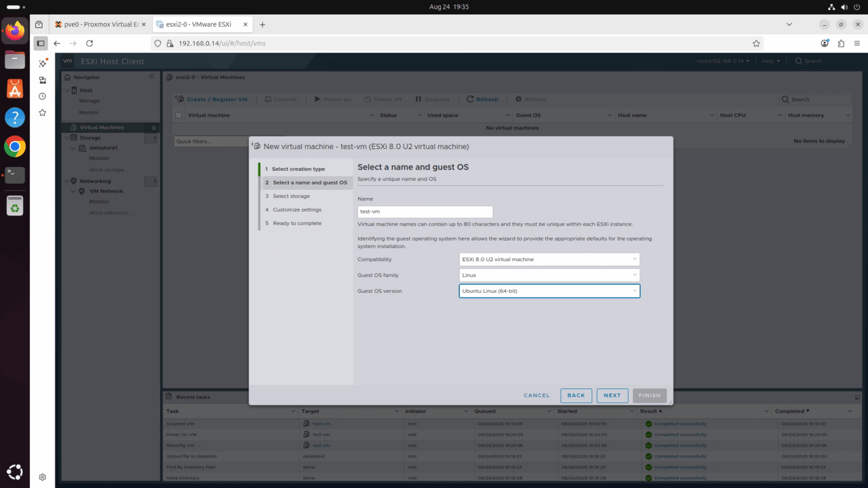
Task: Open the Extensions puzzle icon
Action: [841, 43]
